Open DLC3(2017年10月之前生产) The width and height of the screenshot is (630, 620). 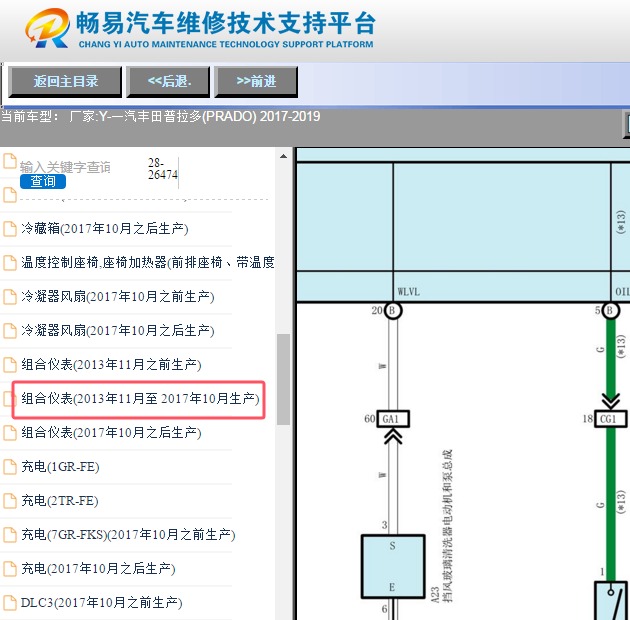click(x=101, y=603)
